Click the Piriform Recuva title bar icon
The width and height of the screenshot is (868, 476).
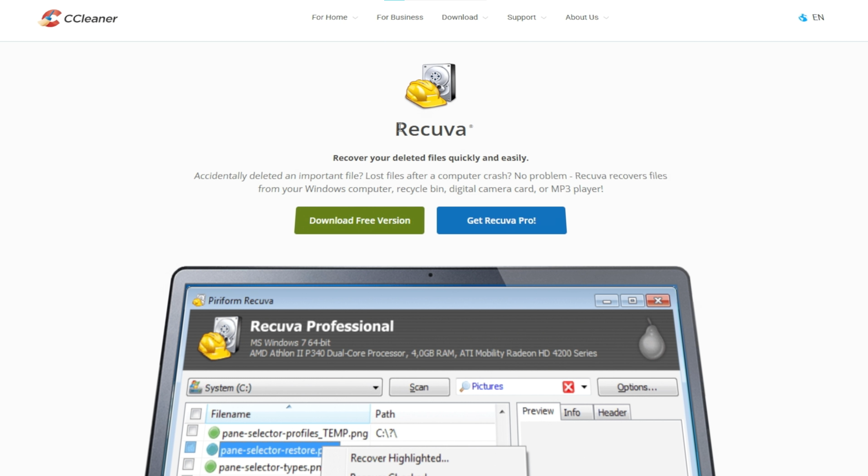[x=198, y=300]
